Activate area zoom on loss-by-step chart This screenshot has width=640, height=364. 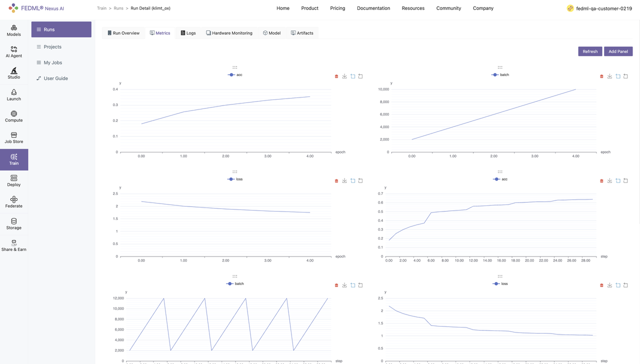(x=618, y=285)
